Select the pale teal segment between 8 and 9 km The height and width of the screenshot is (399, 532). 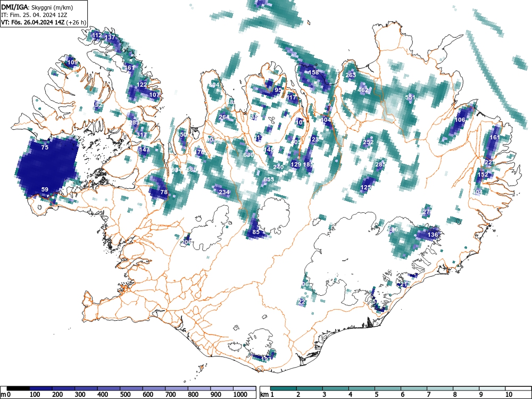coord(466,388)
